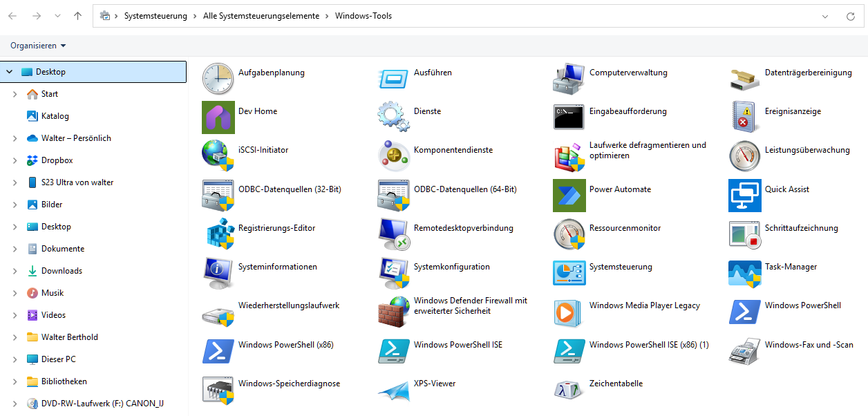Expand the Dokumente folder node
The height and width of the screenshot is (416, 868).
point(15,249)
